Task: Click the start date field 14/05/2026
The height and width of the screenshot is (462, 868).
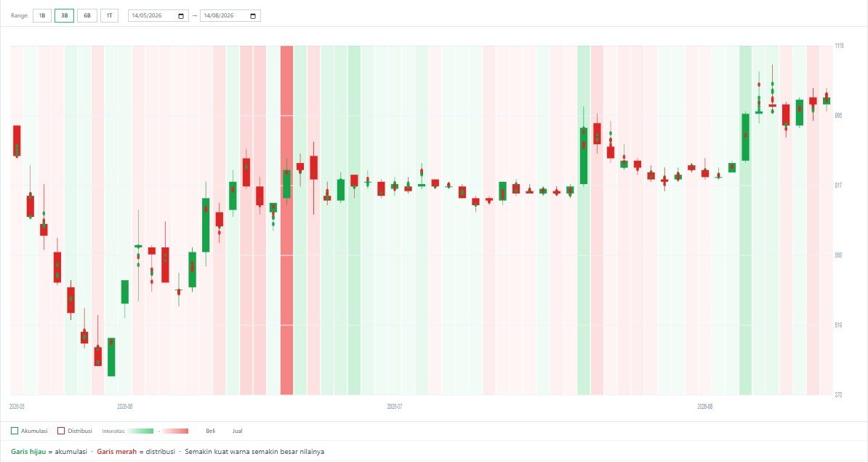Action: pos(158,16)
